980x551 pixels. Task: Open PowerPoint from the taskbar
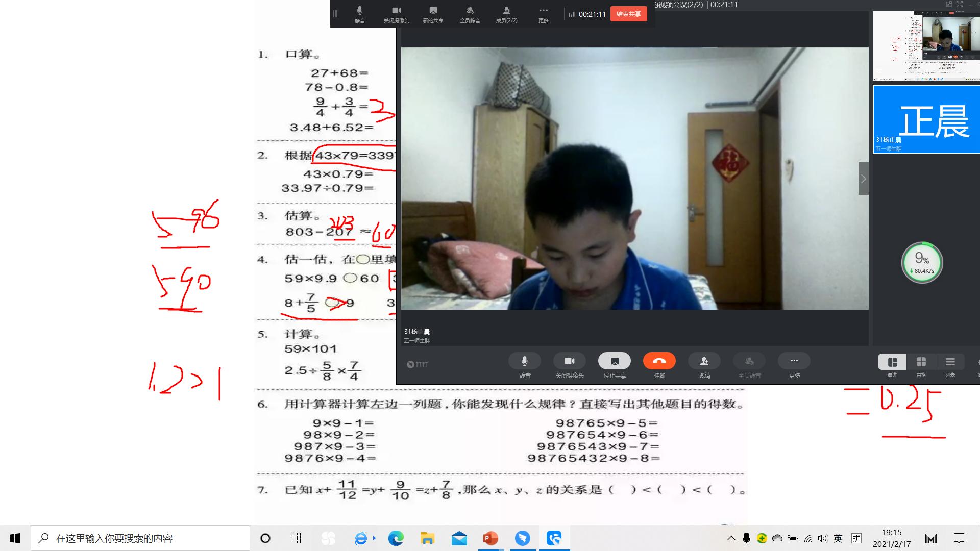coord(491,538)
